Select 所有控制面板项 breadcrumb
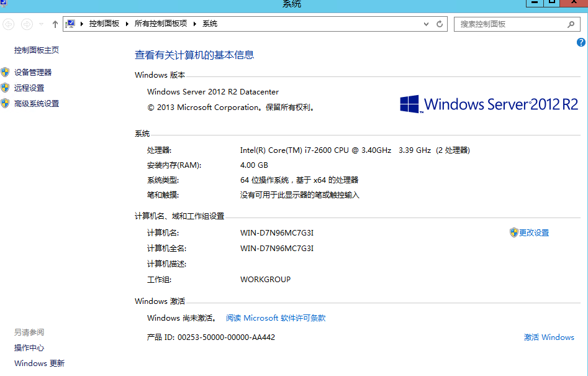Viewport: 588px width, 376px height. tap(160, 24)
